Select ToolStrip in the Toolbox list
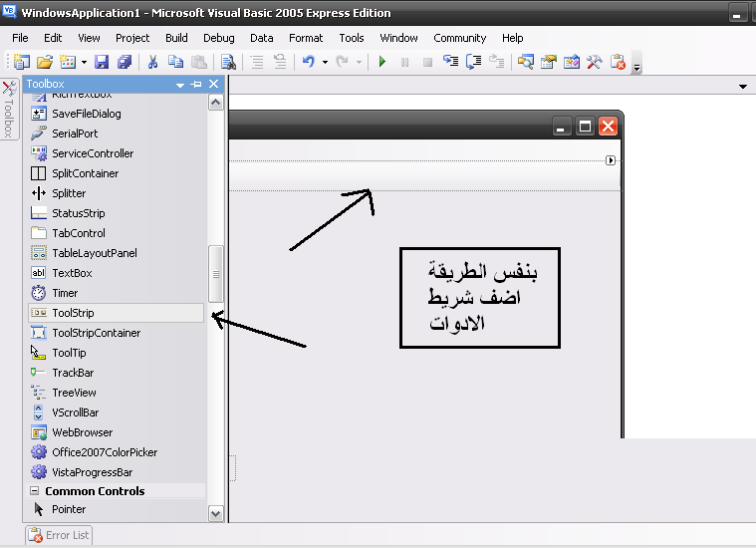This screenshot has height=548, width=756. [x=73, y=313]
